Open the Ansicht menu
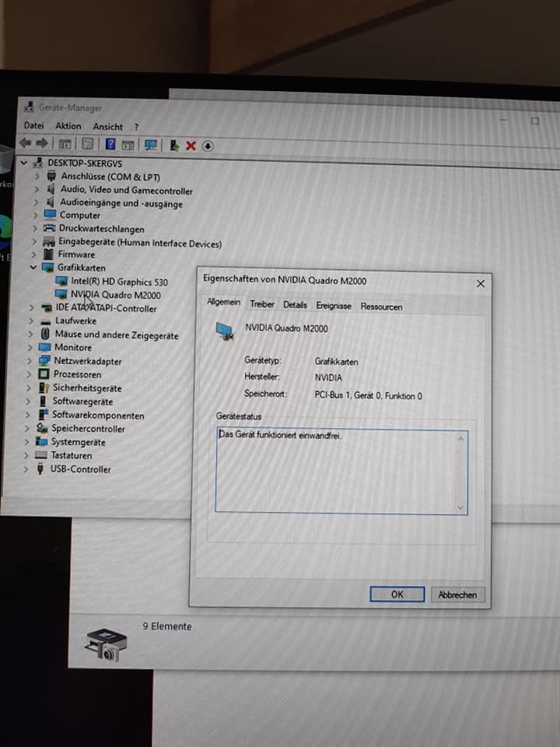Image resolution: width=560 pixels, height=747 pixels. (x=107, y=127)
